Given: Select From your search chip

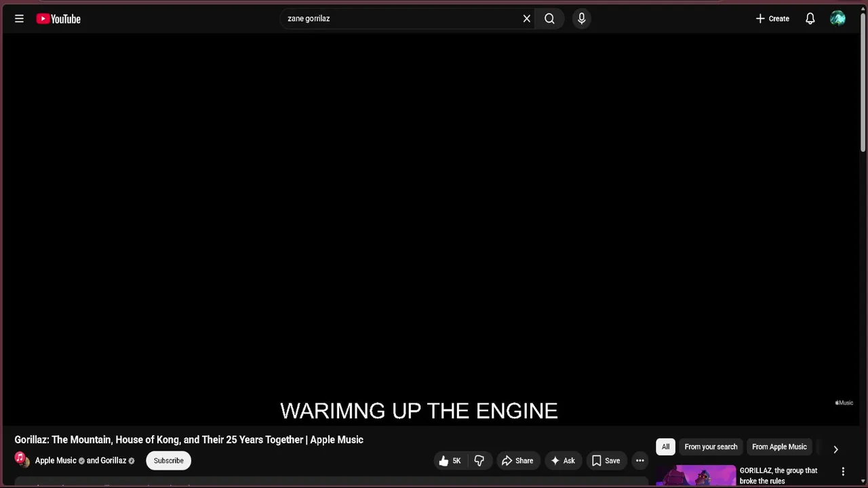Looking at the screenshot, I should 711,447.
